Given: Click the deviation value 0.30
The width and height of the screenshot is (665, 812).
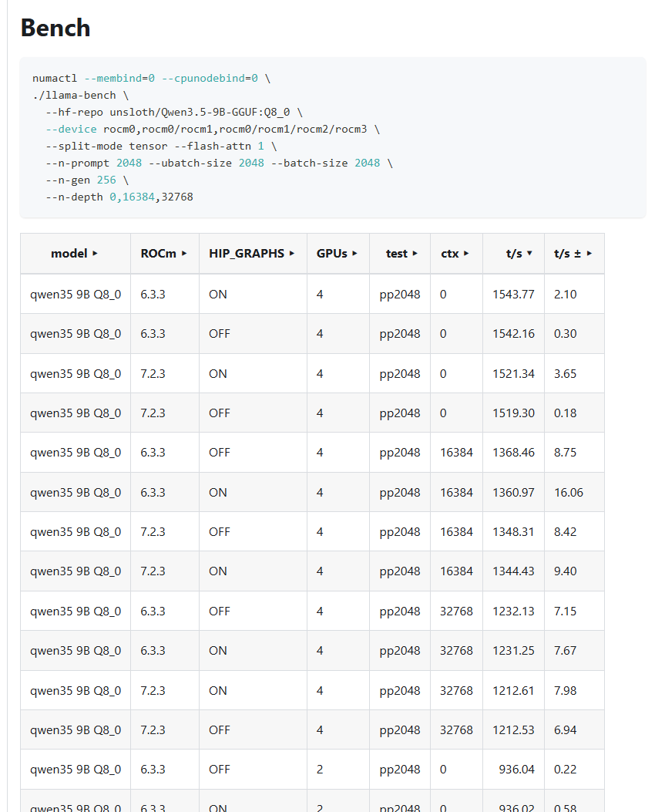Looking at the screenshot, I should [x=565, y=333].
